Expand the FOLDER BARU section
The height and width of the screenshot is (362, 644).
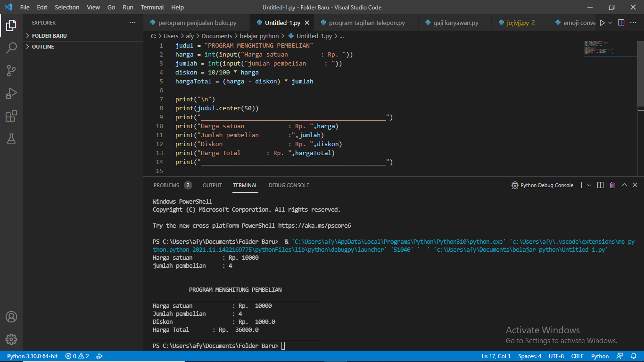coord(49,36)
